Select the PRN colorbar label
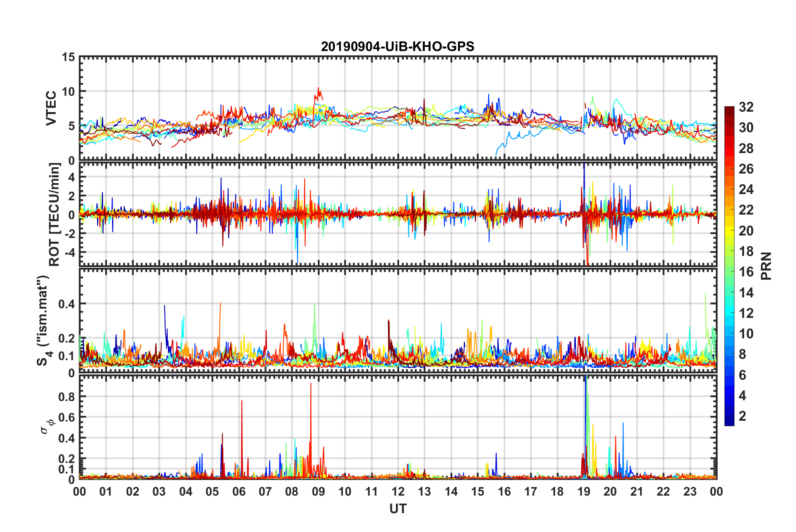This screenshot has height=532, width=796. click(766, 266)
